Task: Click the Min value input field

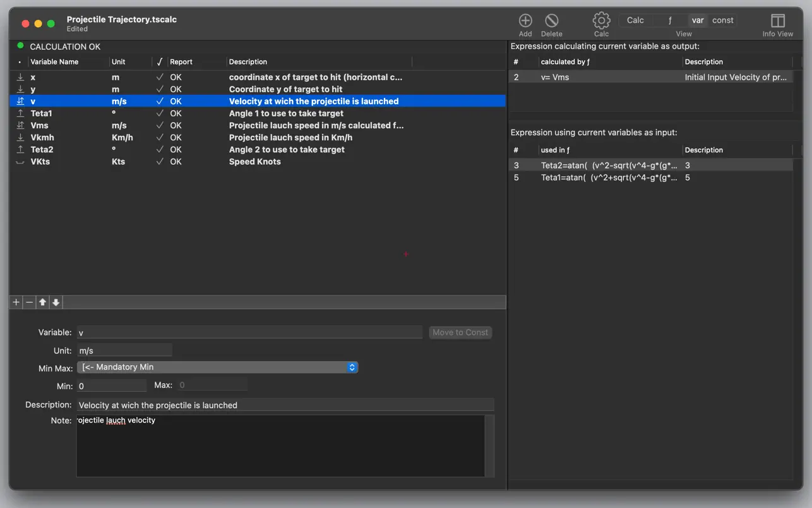Action: coord(112,385)
